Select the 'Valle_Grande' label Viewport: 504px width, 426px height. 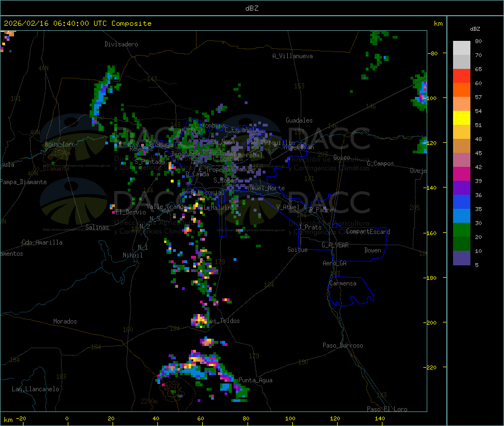166,206
